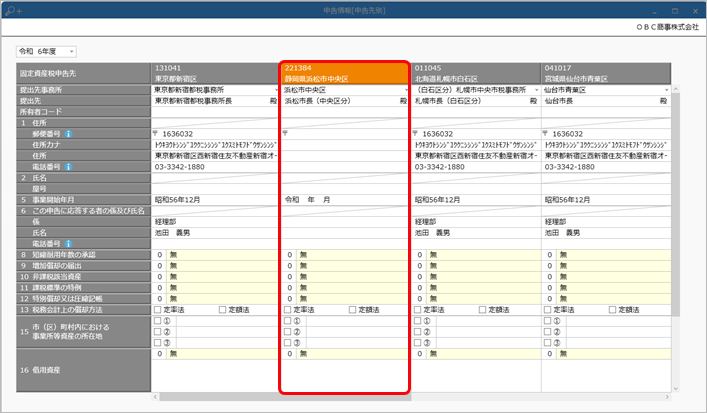Click 借用資産 value in 東京都新宿区 column
707x413 pixels.
216,354
